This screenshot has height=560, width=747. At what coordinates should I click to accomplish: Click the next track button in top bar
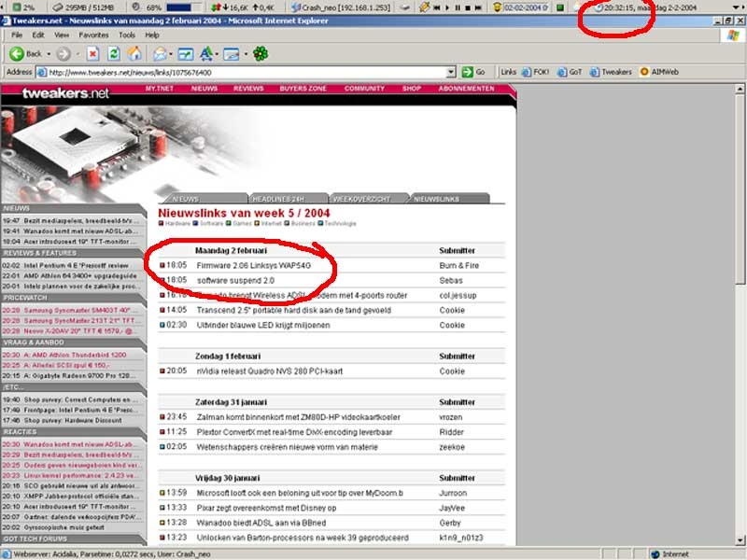478,7
